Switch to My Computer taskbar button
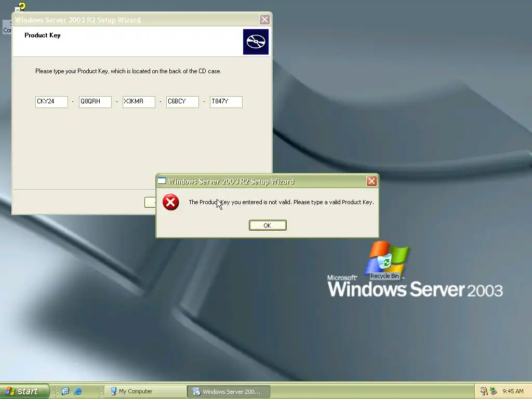 click(x=145, y=391)
